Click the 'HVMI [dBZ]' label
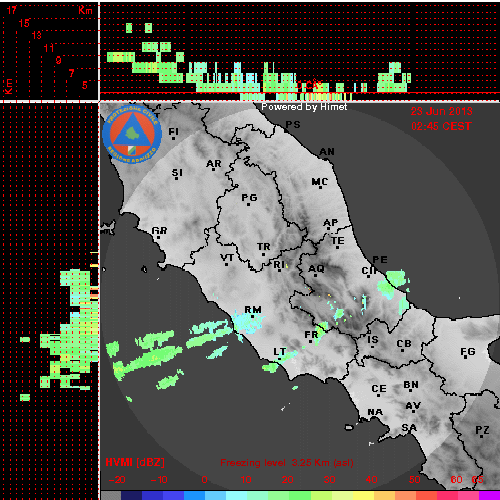 point(135,462)
